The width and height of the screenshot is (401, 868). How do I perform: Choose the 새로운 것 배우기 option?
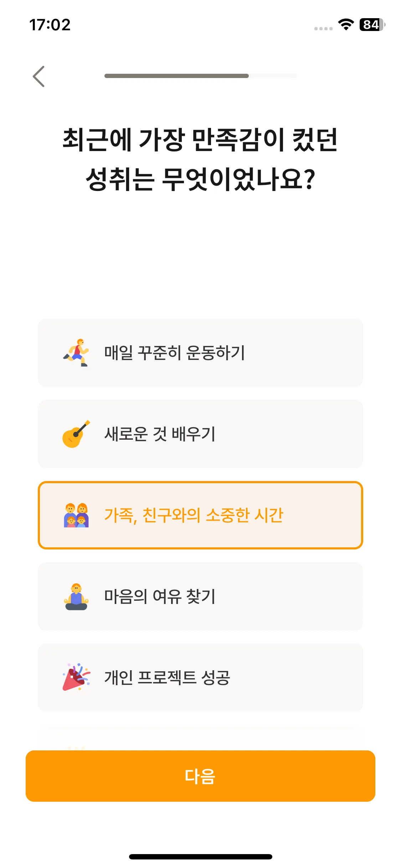click(200, 434)
